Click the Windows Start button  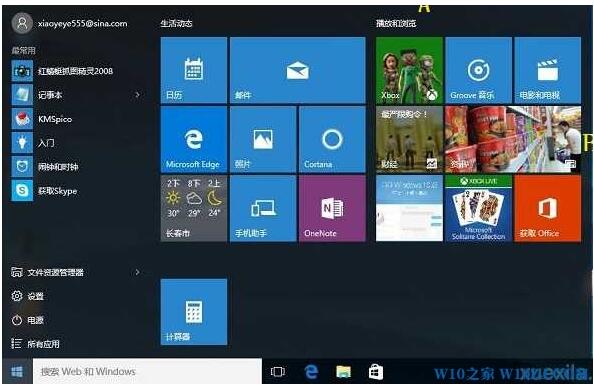point(17,372)
